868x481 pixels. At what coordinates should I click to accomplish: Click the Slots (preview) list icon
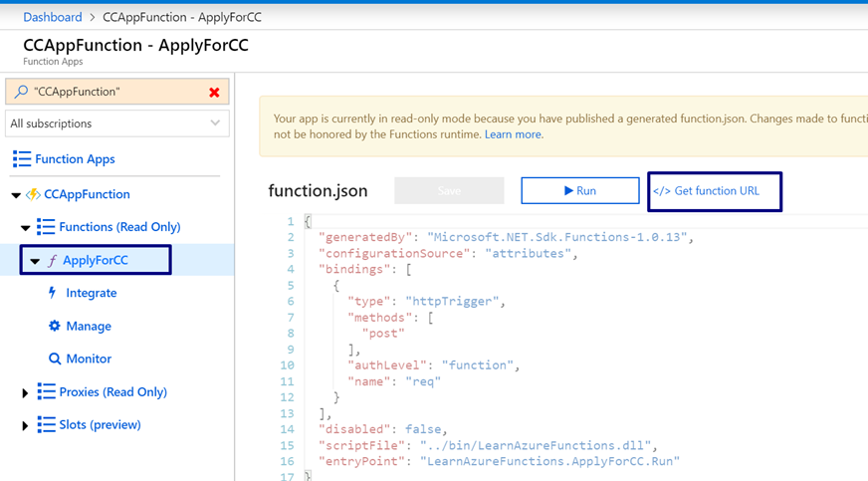[46, 424]
